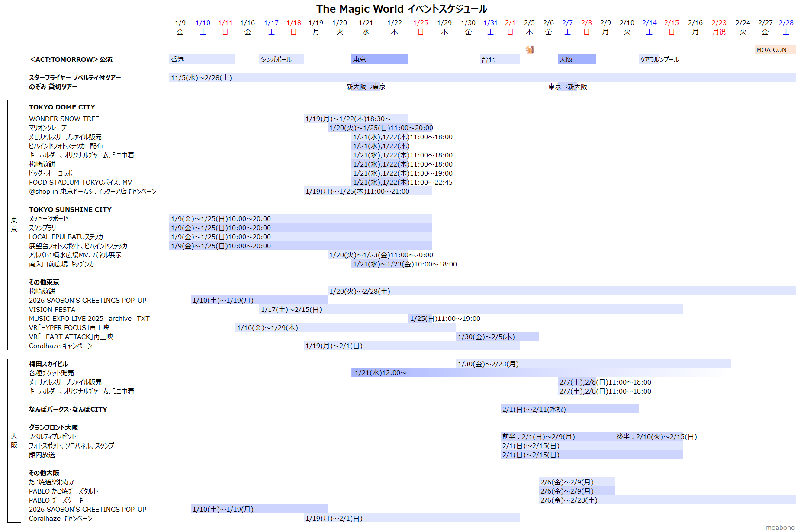Click the 新大阪⇒東京 のぞみ tour marker
The image size is (804, 532).
366,87
